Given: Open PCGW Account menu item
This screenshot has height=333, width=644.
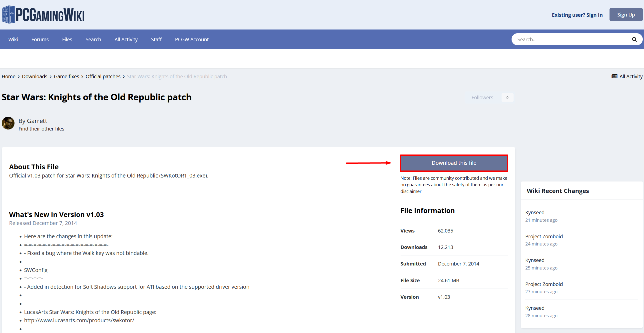Looking at the screenshot, I should point(192,39).
